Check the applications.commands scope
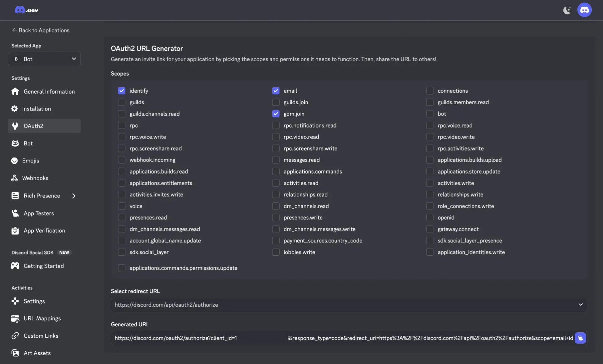Viewport: 603px width, 364px height. [x=276, y=171]
